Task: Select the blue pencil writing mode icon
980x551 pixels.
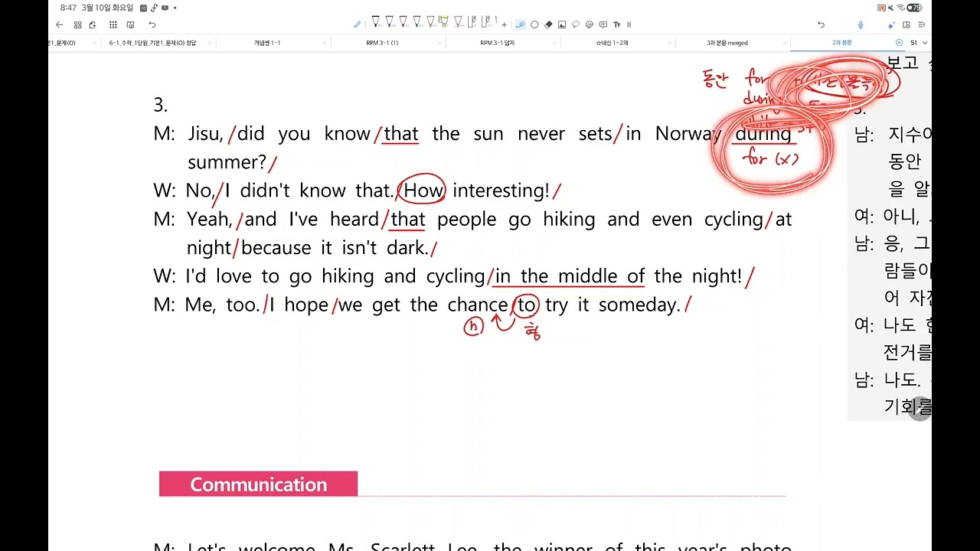Action: [x=358, y=24]
